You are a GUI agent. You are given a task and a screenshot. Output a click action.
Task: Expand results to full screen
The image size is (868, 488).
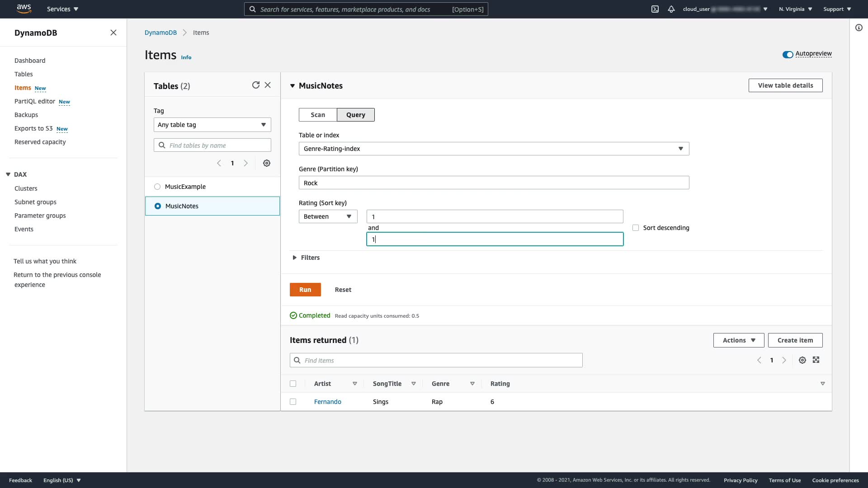click(x=816, y=360)
